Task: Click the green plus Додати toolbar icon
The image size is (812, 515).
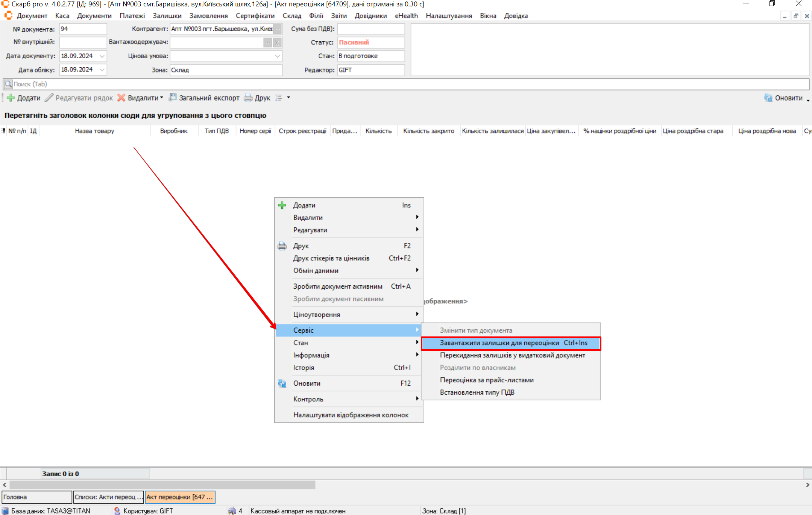Action: [11, 98]
